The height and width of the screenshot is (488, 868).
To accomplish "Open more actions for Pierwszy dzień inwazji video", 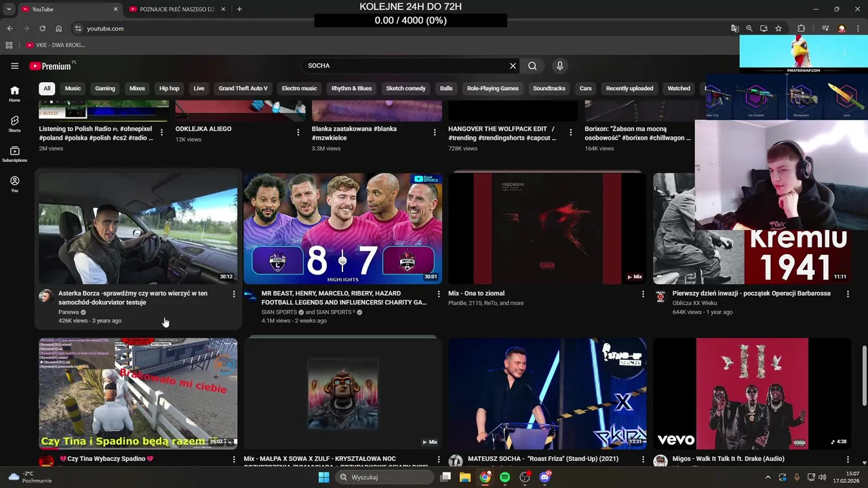I will (x=848, y=294).
